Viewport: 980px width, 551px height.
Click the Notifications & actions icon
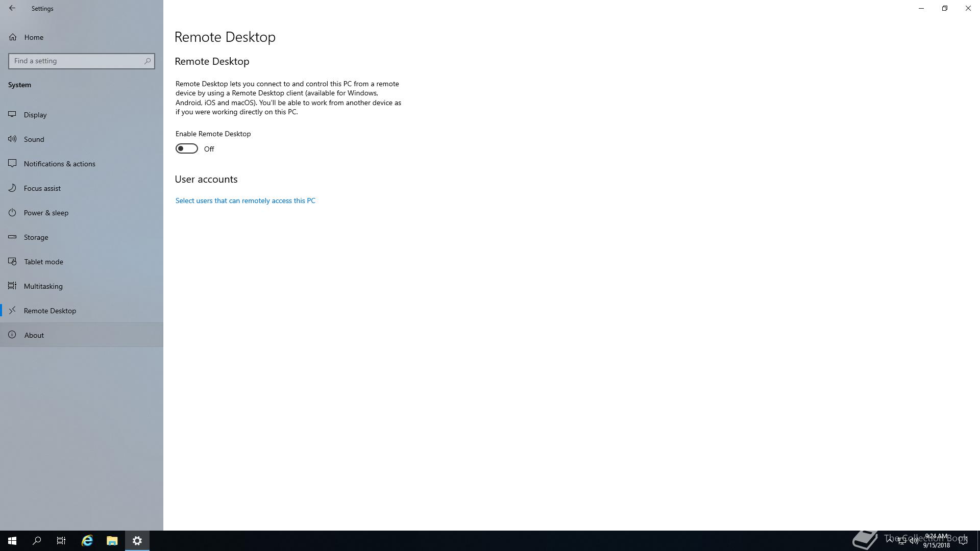(12, 163)
